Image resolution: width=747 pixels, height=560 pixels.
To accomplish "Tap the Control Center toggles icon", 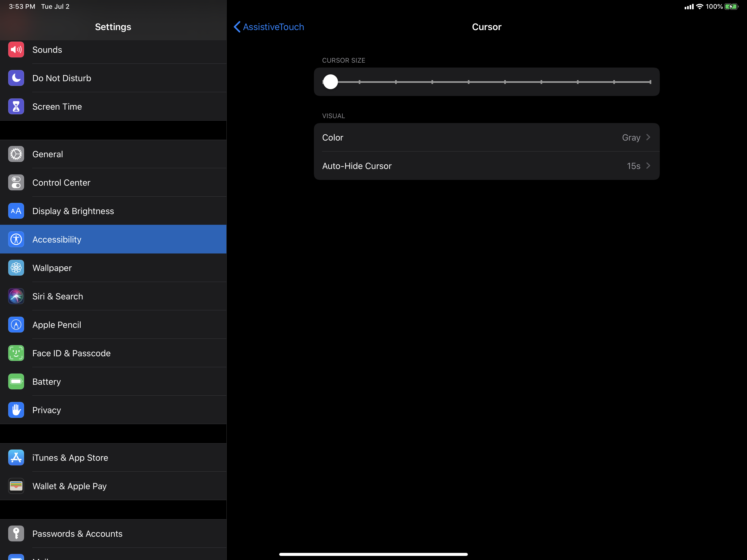I will click(16, 182).
